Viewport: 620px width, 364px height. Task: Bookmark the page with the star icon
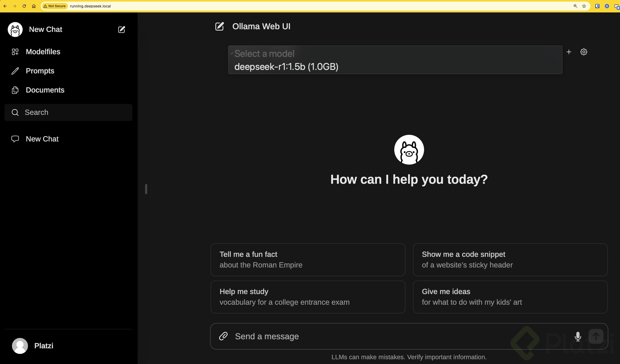(584, 6)
